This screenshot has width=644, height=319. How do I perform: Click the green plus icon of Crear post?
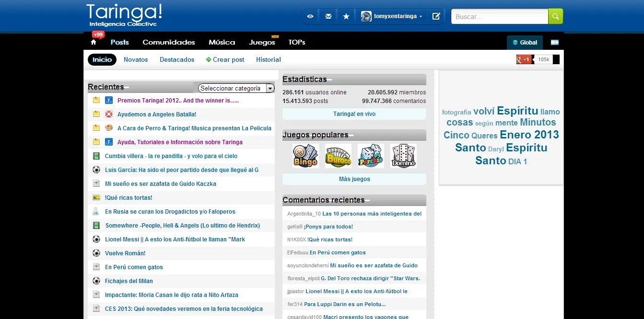click(209, 60)
